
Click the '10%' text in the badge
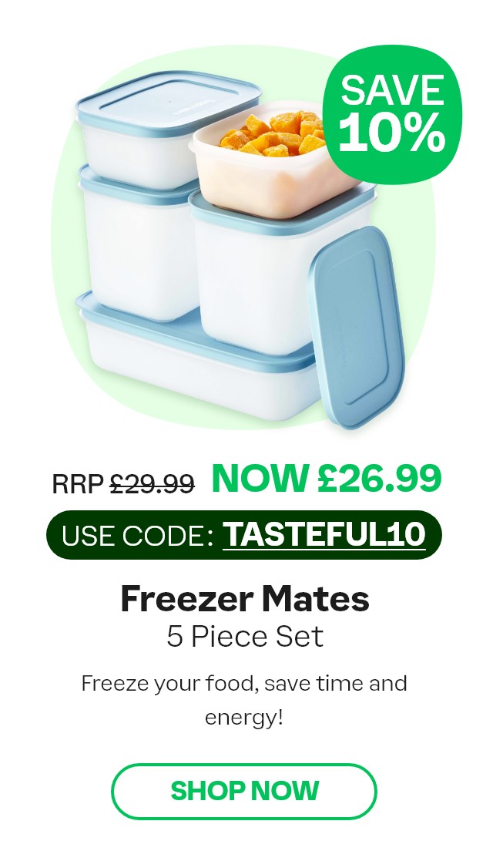tap(392, 133)
